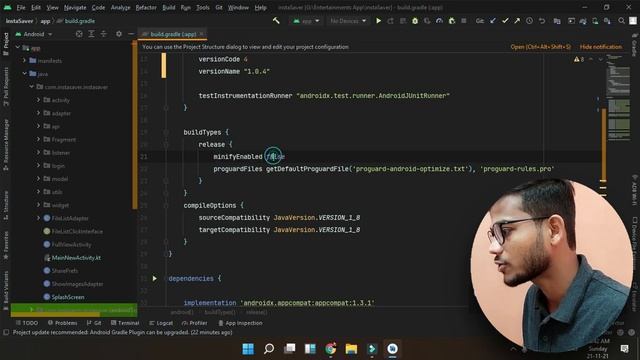This screenshot has height=360, width=640.
Task: Expand the model package
Action: pos(38,178)
